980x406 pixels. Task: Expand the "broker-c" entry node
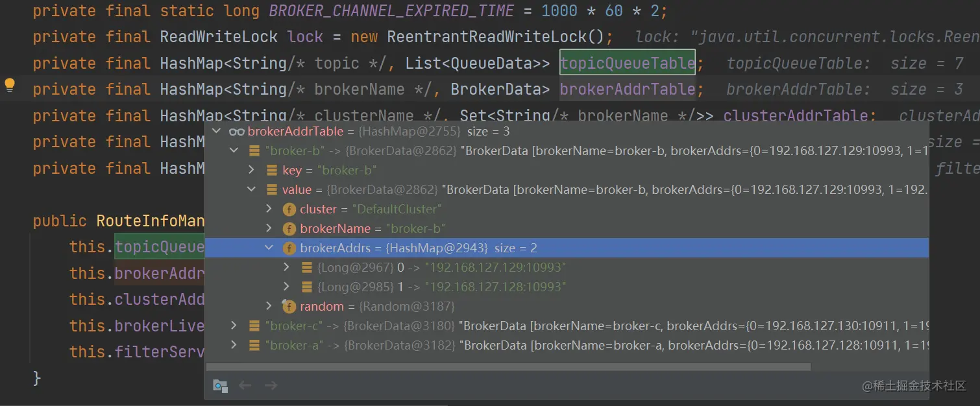[x=234, y=326]
